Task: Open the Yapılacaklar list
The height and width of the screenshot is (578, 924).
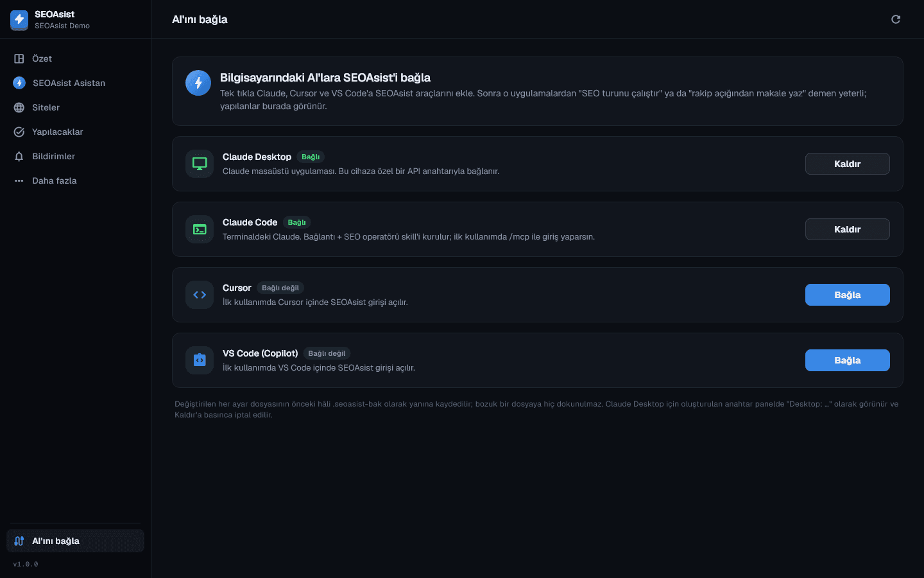Action: [75, 132]
